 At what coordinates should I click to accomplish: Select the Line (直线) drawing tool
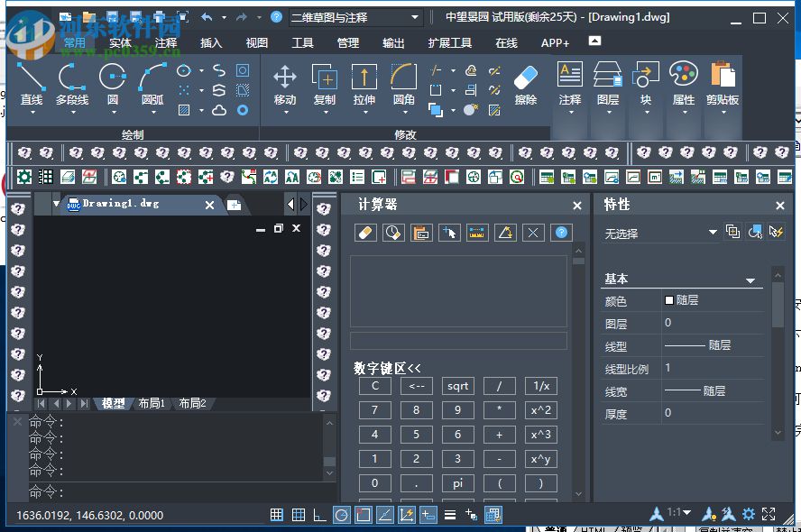(32, 85)
